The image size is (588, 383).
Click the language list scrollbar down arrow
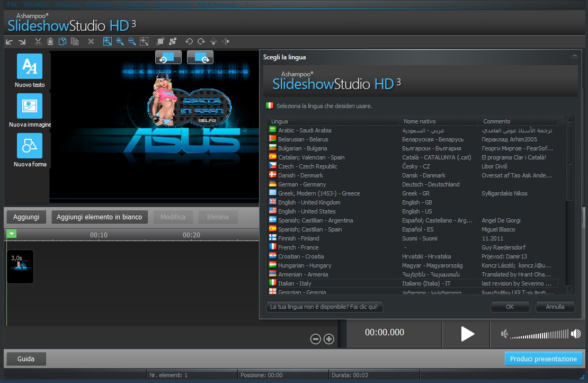click(x=570, y=290)
